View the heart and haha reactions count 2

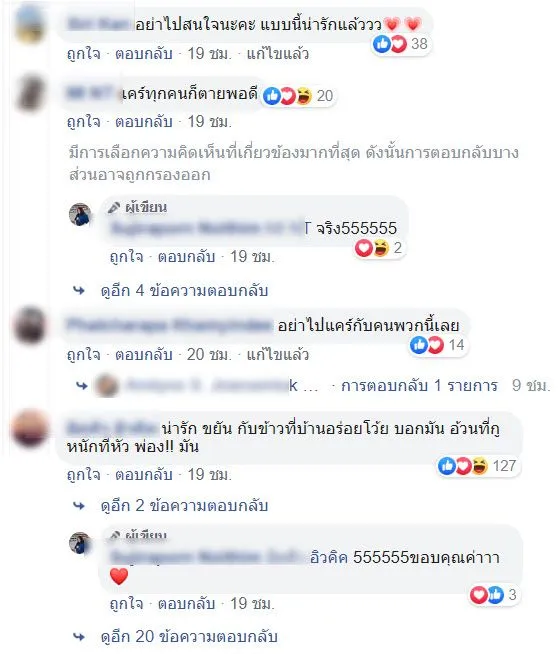379,248
